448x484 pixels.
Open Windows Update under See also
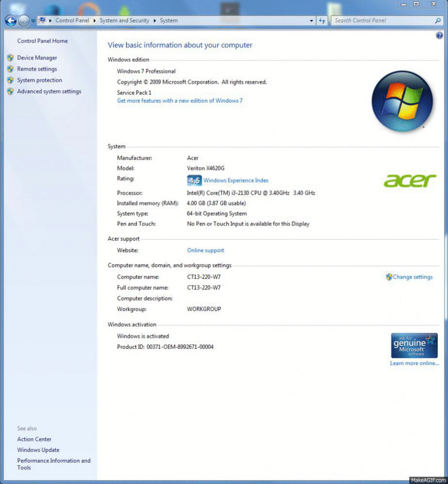point(38,450)
